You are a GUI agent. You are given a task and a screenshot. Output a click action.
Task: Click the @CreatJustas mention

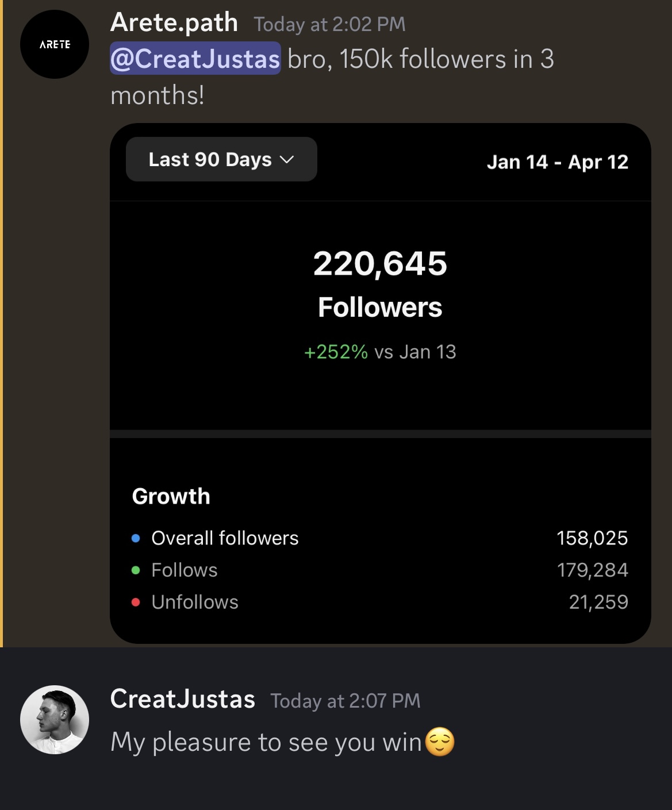click(195, 59)
